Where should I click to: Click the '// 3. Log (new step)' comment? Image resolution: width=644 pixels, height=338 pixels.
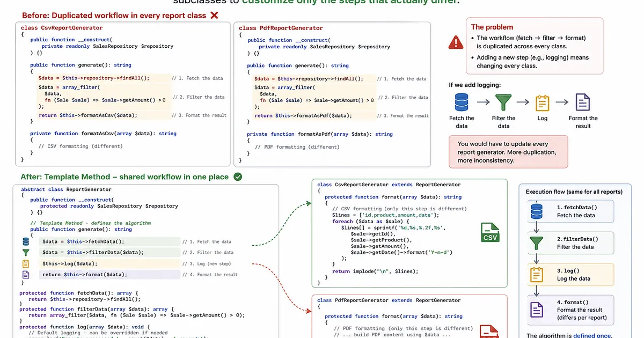point(207,263)
